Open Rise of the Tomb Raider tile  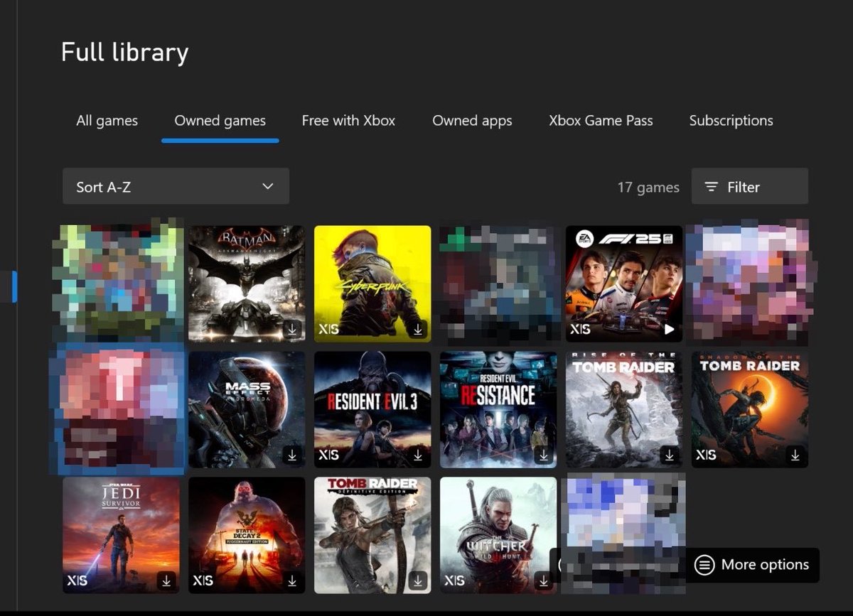[x=624, y=409]
